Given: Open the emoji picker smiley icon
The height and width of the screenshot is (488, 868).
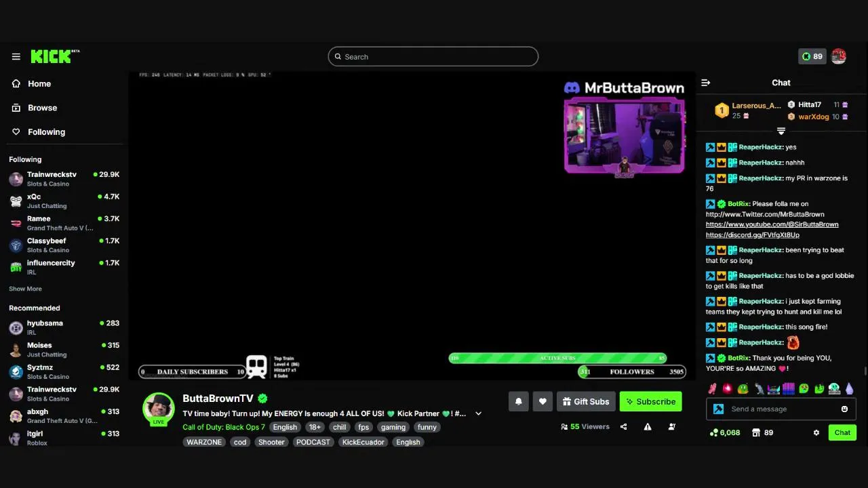Looking at the screenshot, I should (844, 409).
